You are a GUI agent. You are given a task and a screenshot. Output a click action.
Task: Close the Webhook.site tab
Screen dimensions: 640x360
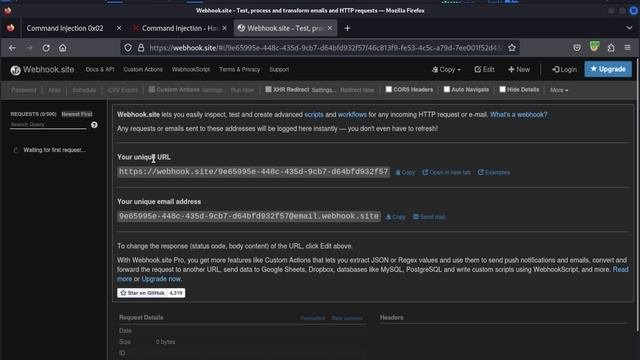click(x=330, y=28)
